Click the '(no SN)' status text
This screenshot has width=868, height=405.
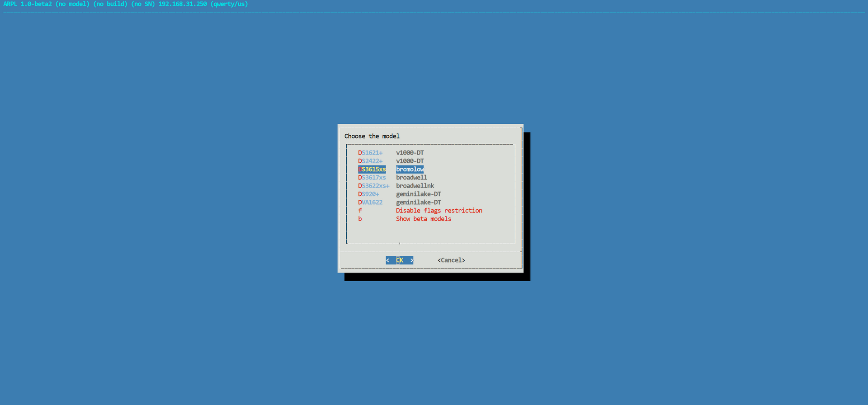point(143,4)
